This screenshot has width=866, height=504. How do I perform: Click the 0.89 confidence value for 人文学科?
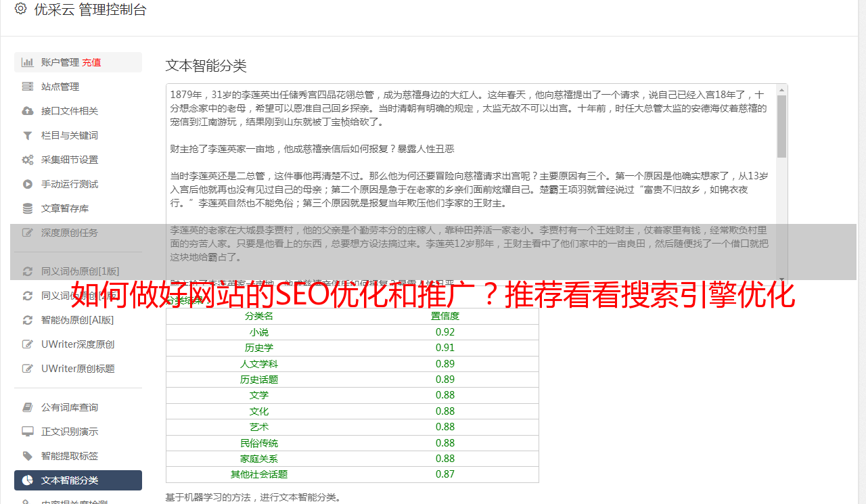(445, 364)
